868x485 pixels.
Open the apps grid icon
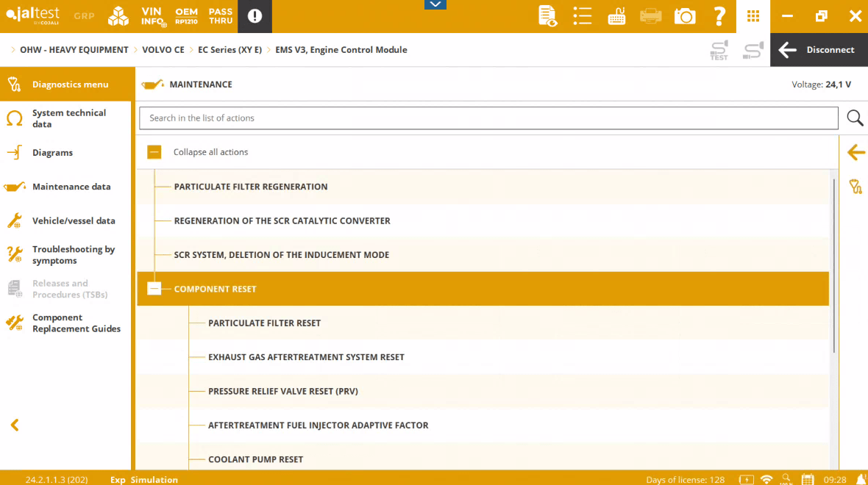[753, 16]
